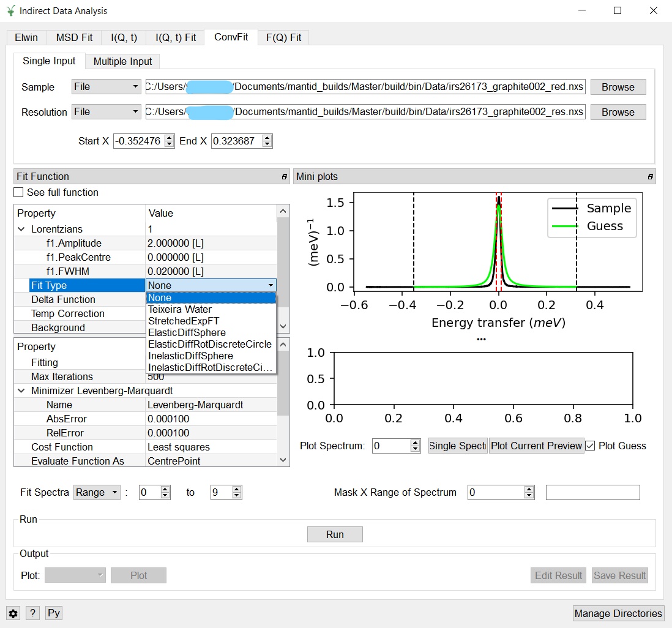Collapse the Lorentzians tree item

coord(21,229)
